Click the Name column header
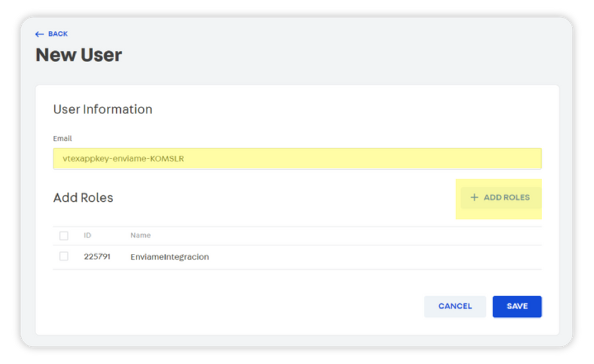Viewport: 594px width, 364px height. [141, 235]
